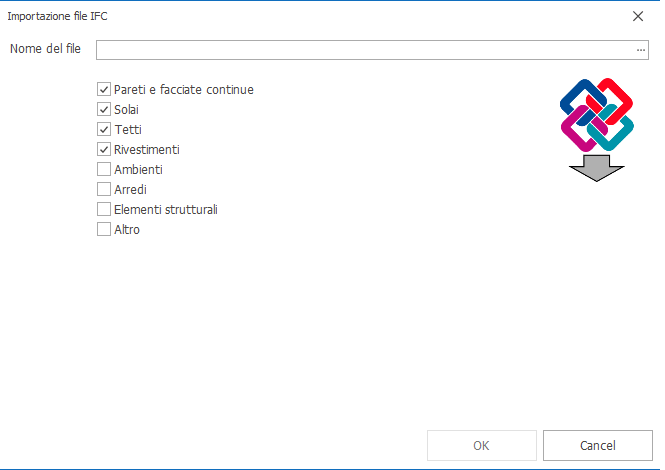
Task: Enable the Altro checkbox
Action: coord(104,230)
